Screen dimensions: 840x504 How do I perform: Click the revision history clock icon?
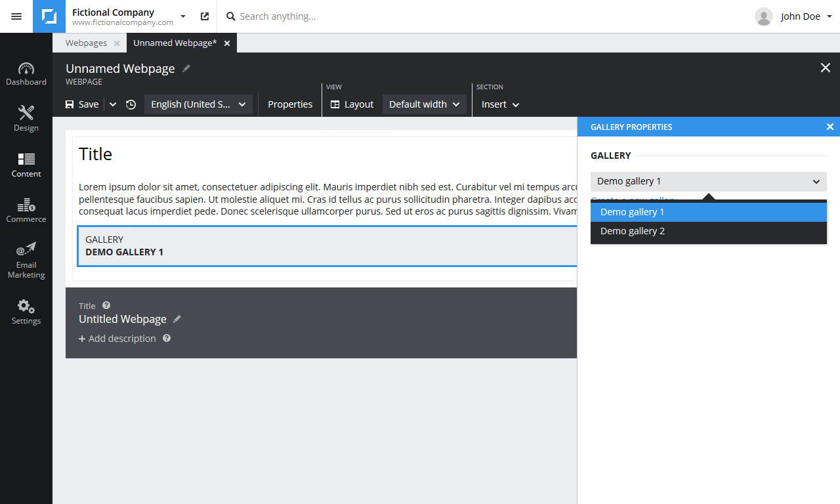tap(131, 104)
